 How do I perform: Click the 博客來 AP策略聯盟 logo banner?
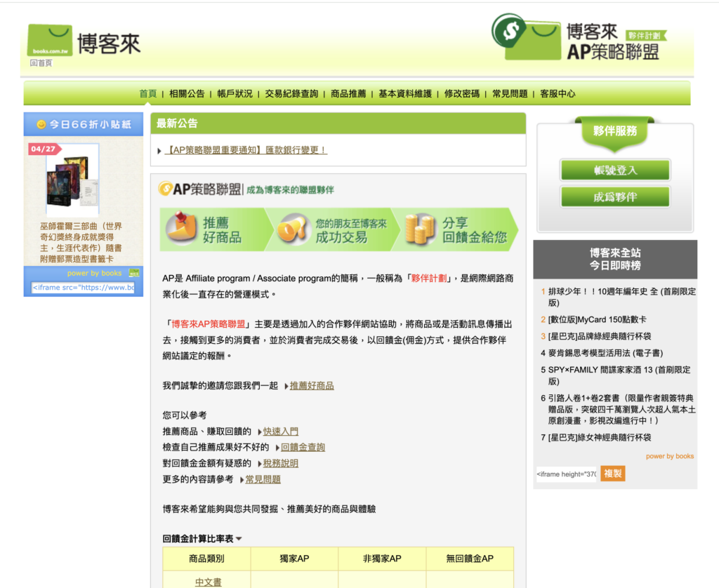click(x=579, y=38)
